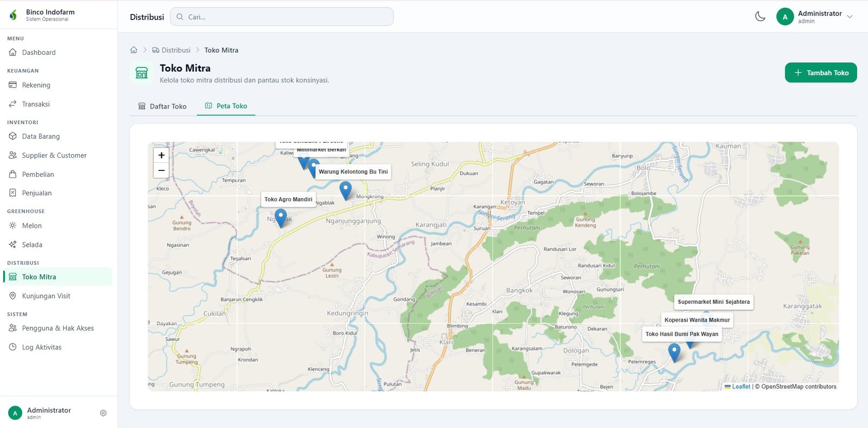Zoom in on the map with plus button

tap(161, 155)
